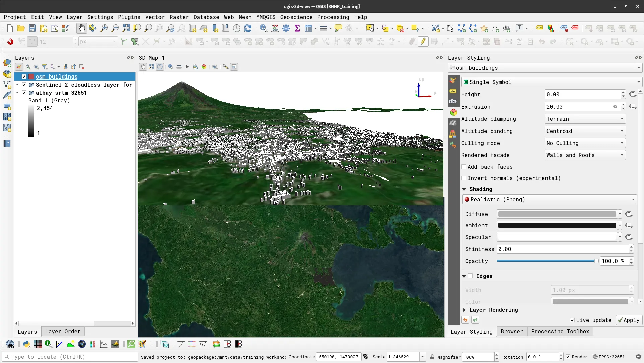Select the Identify tool in the 3D map toolbar

pos(170,67)
